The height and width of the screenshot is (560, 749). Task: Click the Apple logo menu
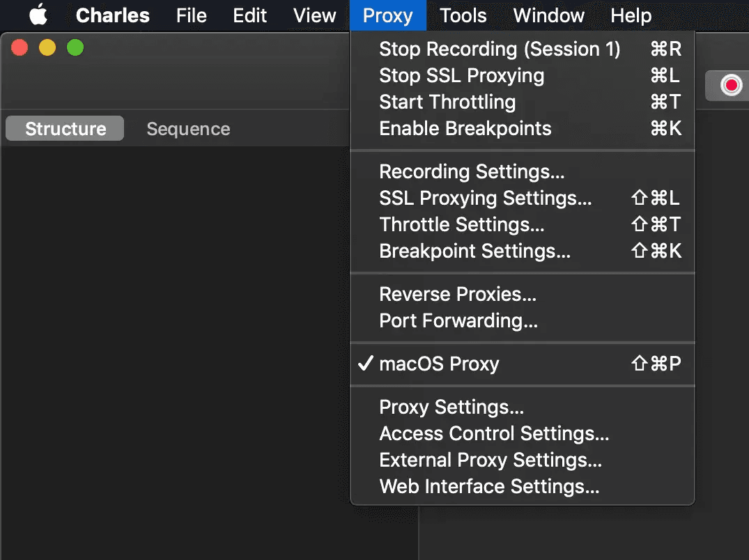(x=38, y=15)
